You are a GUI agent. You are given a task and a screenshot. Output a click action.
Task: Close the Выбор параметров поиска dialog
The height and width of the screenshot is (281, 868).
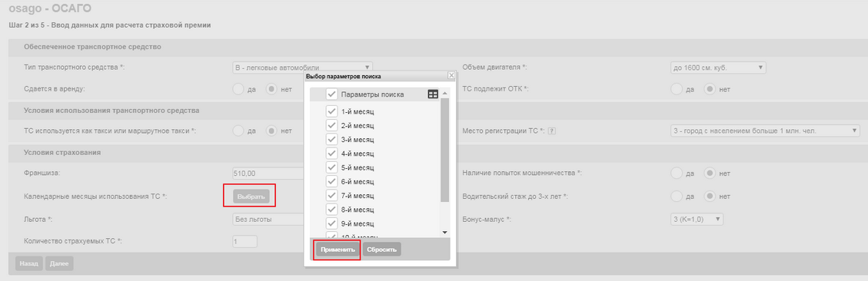[x=451, y=75]
